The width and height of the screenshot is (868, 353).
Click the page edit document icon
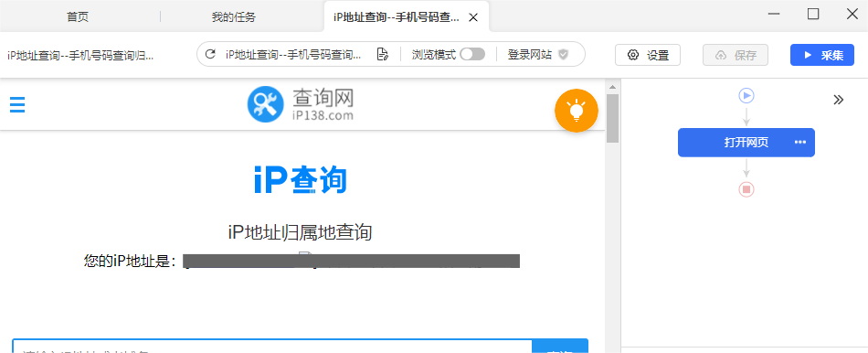point(382,54)
